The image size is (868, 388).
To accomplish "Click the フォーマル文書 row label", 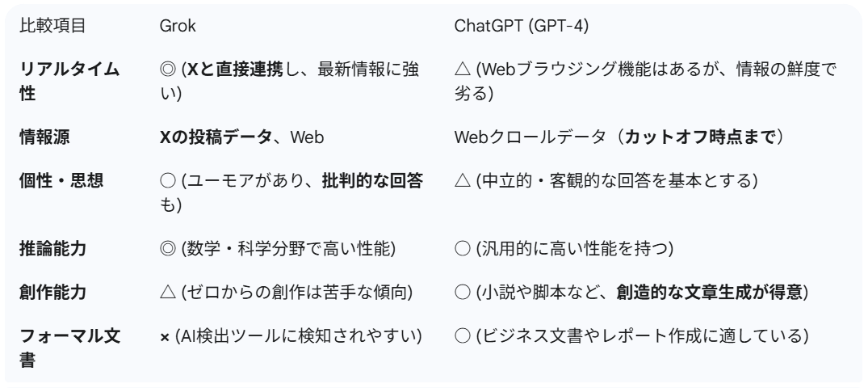I will [x=69, y=348].
